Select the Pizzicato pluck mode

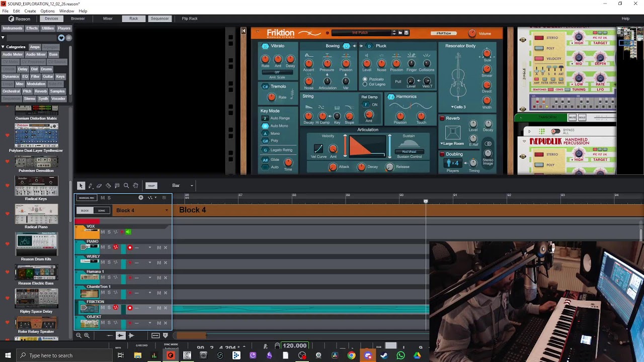pos(365,79)
